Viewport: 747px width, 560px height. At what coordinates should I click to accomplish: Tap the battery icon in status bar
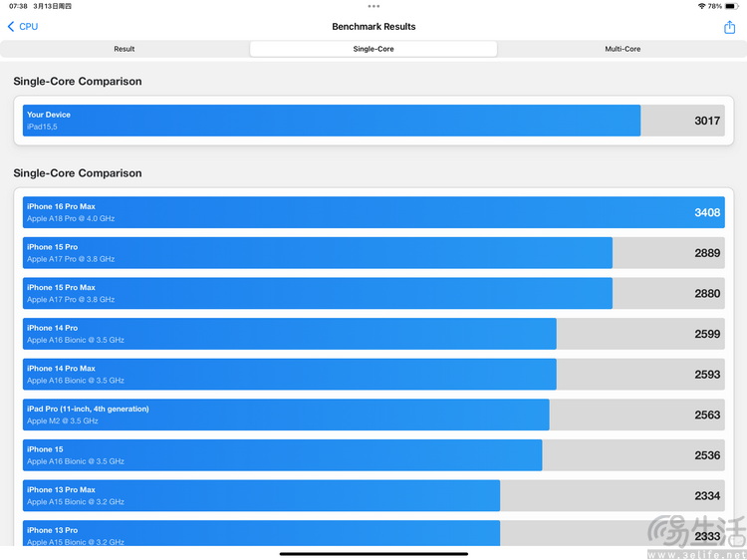point(731,6)
